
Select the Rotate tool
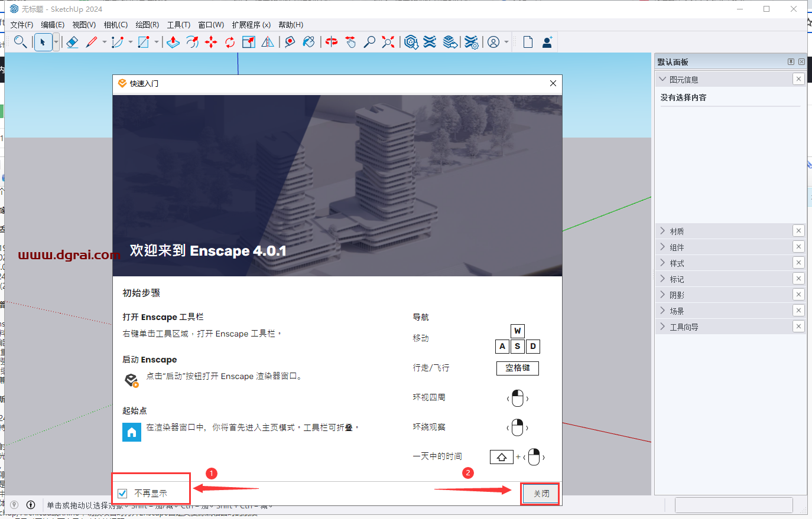point(230,42)
